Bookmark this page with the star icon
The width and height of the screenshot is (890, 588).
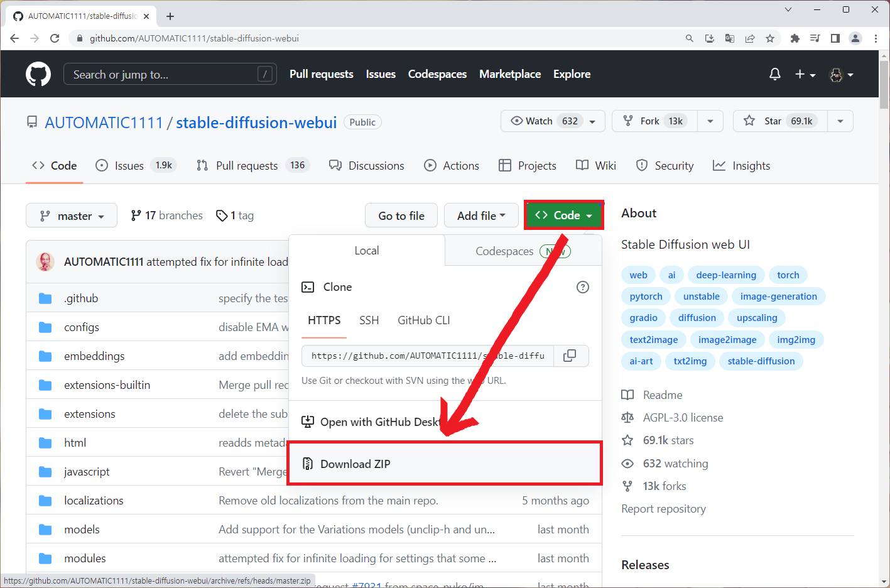click(770, 38)
